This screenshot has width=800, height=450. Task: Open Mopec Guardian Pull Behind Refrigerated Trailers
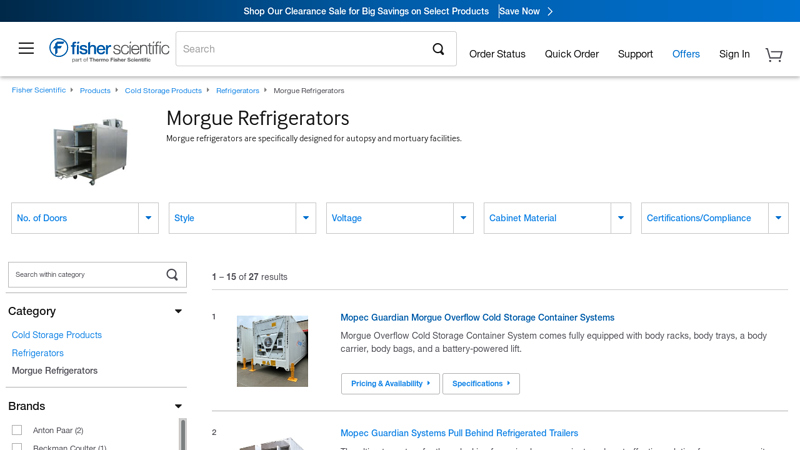tap(459, 433)
